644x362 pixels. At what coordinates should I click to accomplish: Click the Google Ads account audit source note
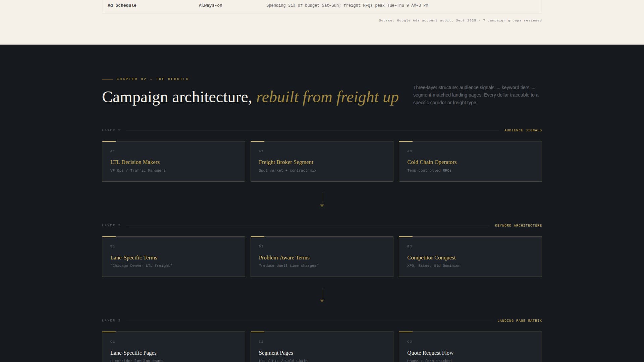click(x=460, y=20)
